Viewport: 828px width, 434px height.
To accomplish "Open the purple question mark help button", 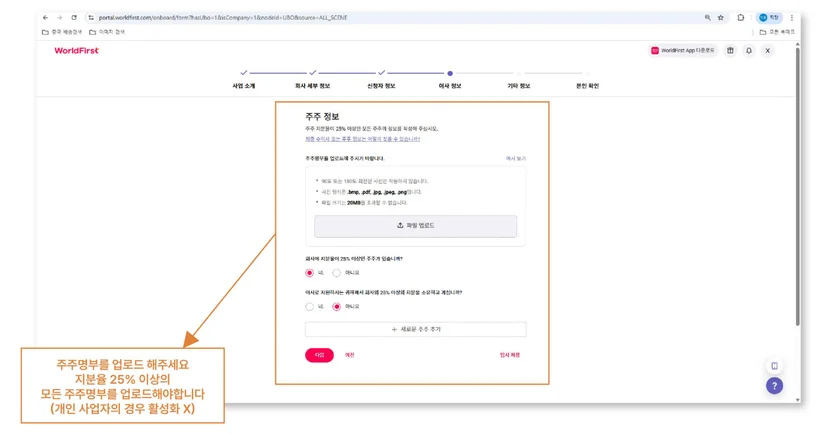I will (x=775, y=386).
